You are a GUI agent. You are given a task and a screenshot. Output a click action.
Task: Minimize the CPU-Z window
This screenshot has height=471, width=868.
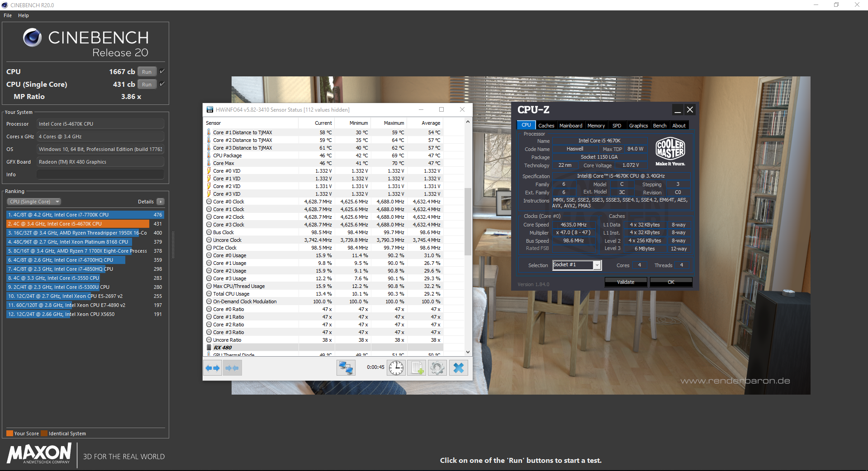click(678, 110)
